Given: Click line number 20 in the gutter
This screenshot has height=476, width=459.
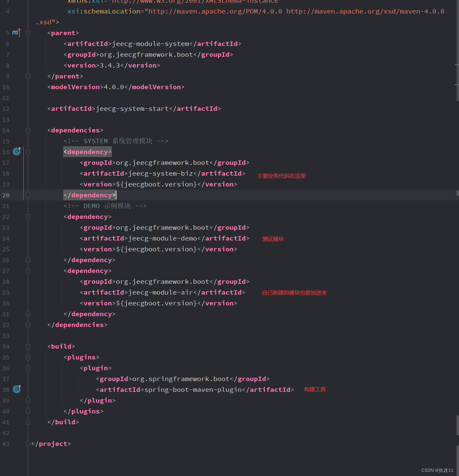Looking at the screenshot, I should pyautogui.click(x=6, y=195).
